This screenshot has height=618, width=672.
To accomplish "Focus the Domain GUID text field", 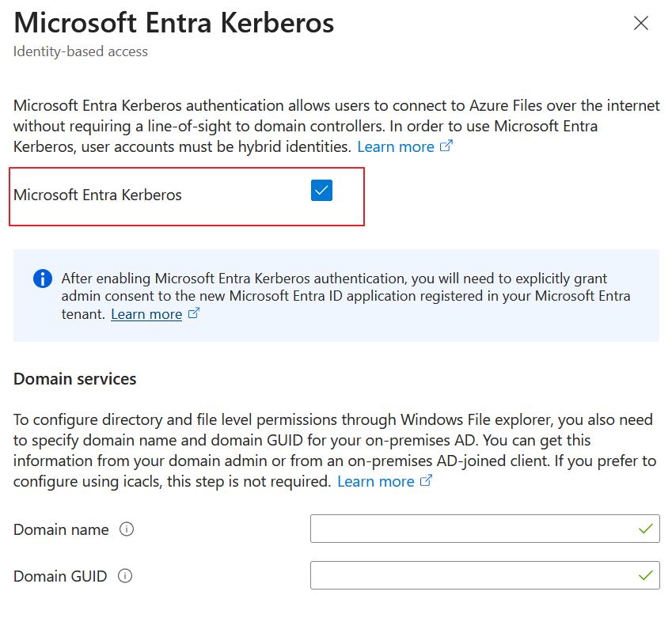I will point(475,576).
